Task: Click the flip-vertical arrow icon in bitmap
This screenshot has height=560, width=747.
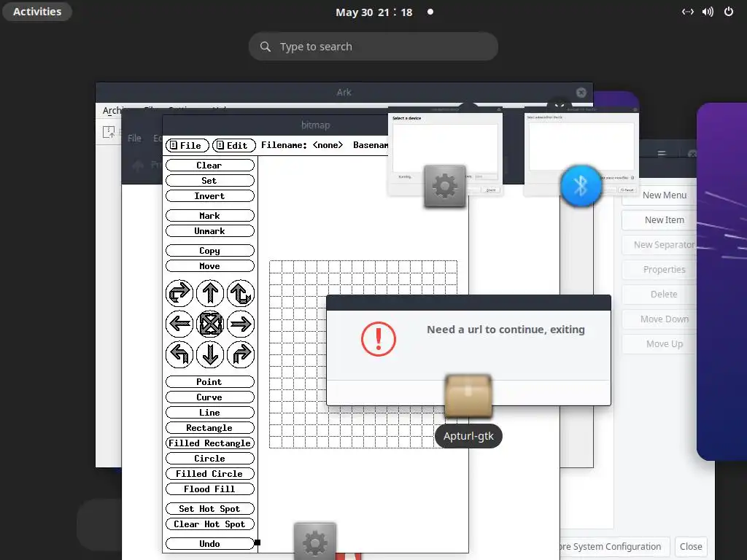Action: click(241, 293)
